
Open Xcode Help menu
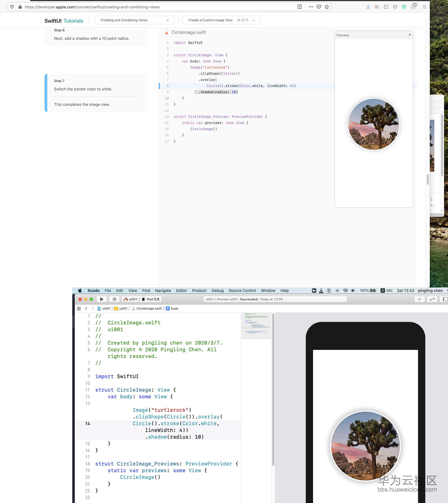coord(284,291)
